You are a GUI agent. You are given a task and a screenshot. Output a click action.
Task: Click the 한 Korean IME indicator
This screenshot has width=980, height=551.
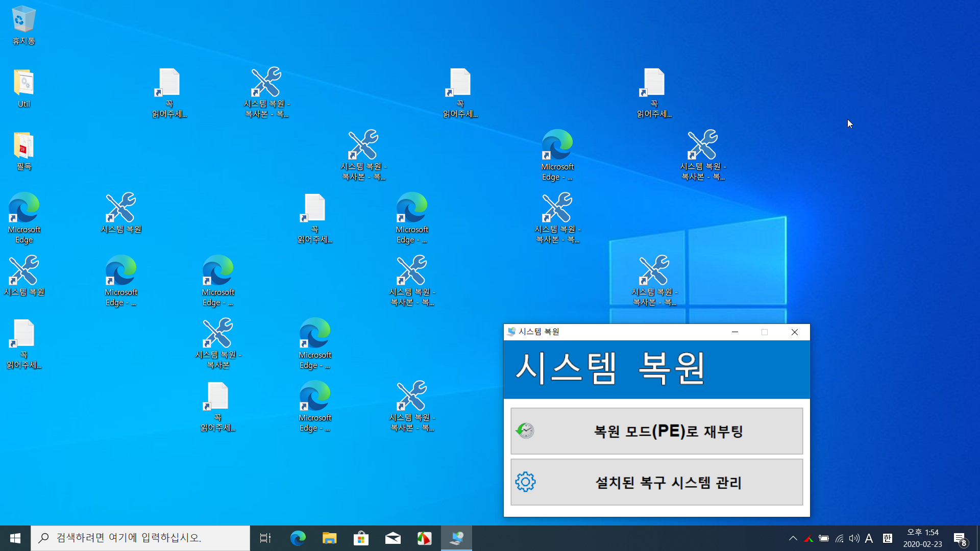pos(887,538)
